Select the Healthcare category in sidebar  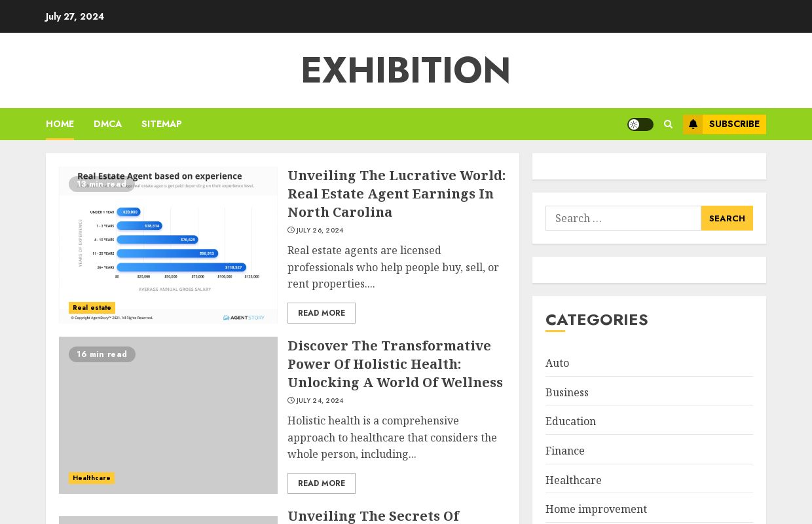(574, 480)
